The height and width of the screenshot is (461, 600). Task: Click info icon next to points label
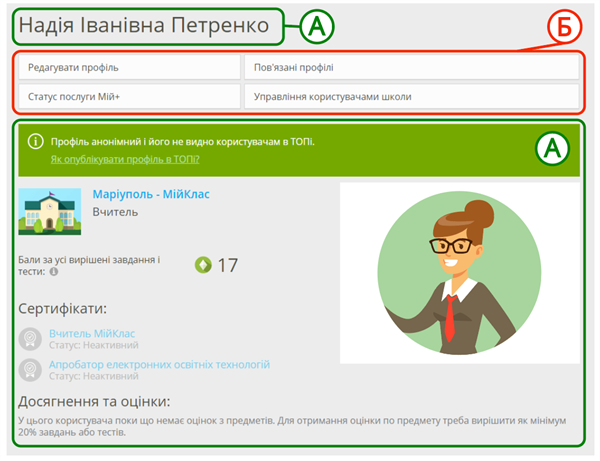[x=54, y=272]
